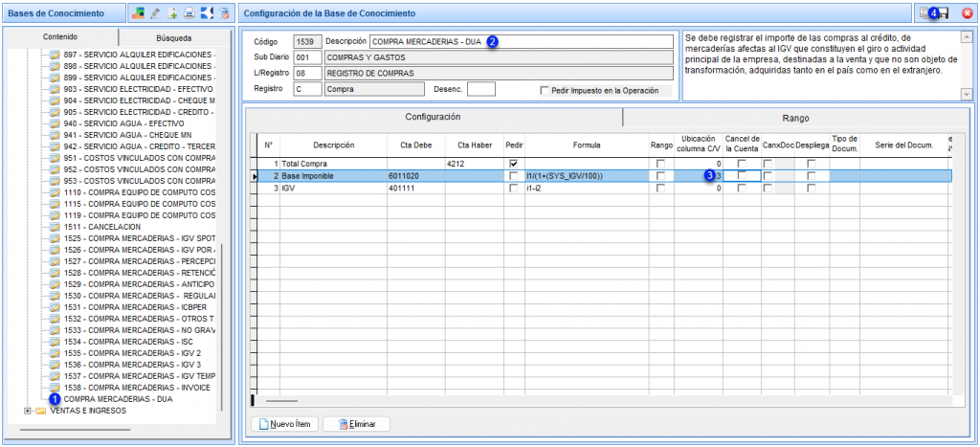Click the description text scroll-up arrow

(967, 36)
